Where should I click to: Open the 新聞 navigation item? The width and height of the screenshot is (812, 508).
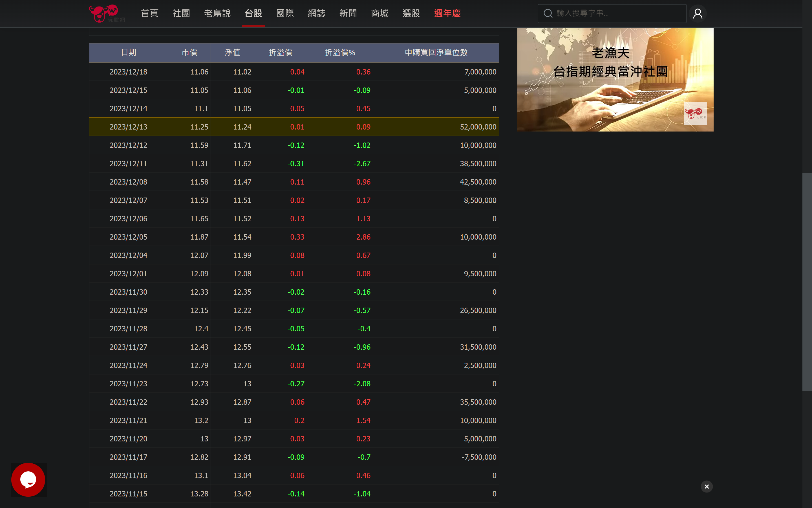pyautogui.click(x=348, y=14)
